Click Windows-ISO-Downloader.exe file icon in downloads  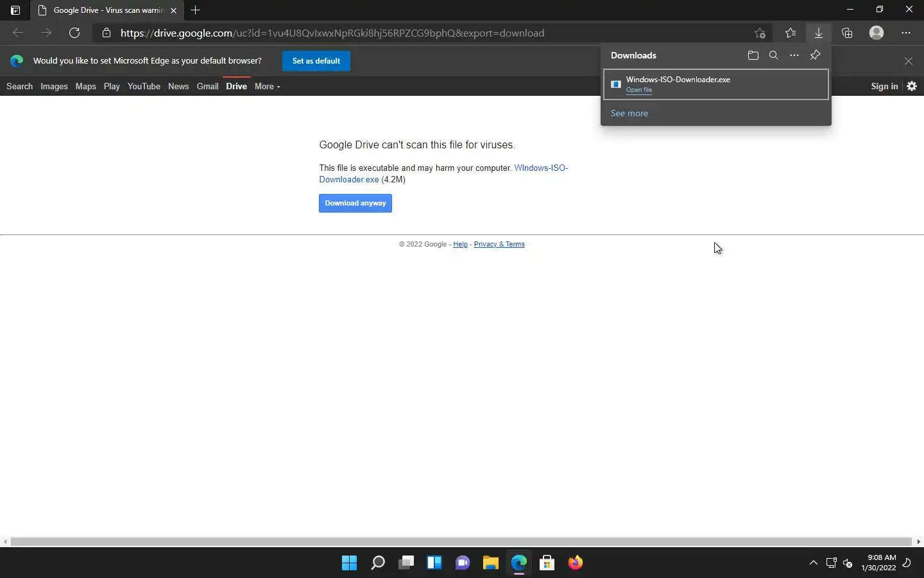[x=616, y=84]
